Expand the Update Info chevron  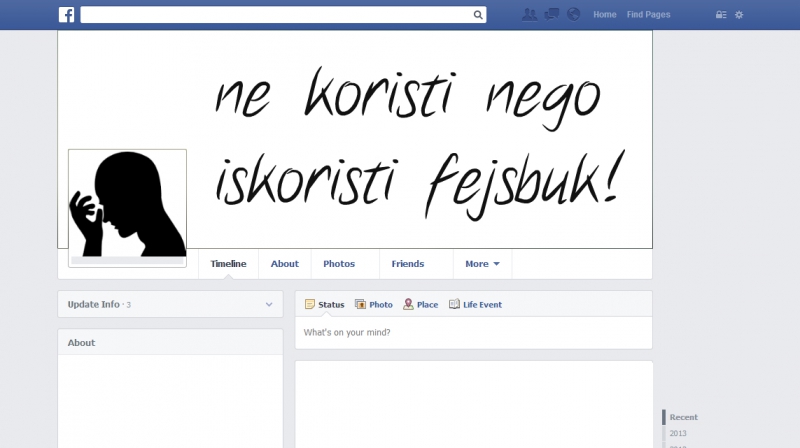[269, 305]
